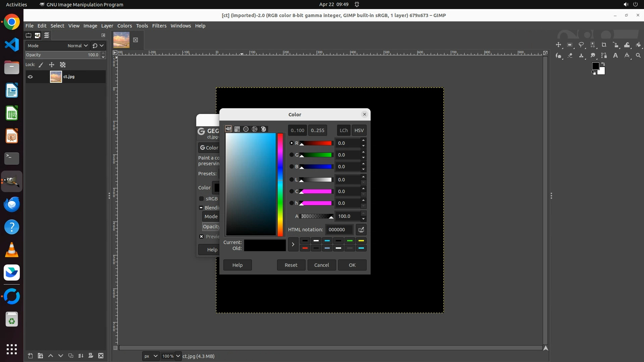The height and width of the screenshot is (362, 644).
Task: Open the layer Mode Normal dropdown
Action: tap(77, 46)
